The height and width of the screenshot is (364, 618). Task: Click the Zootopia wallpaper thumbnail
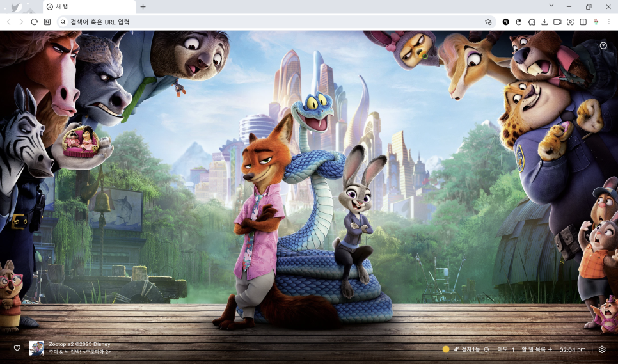36,348
